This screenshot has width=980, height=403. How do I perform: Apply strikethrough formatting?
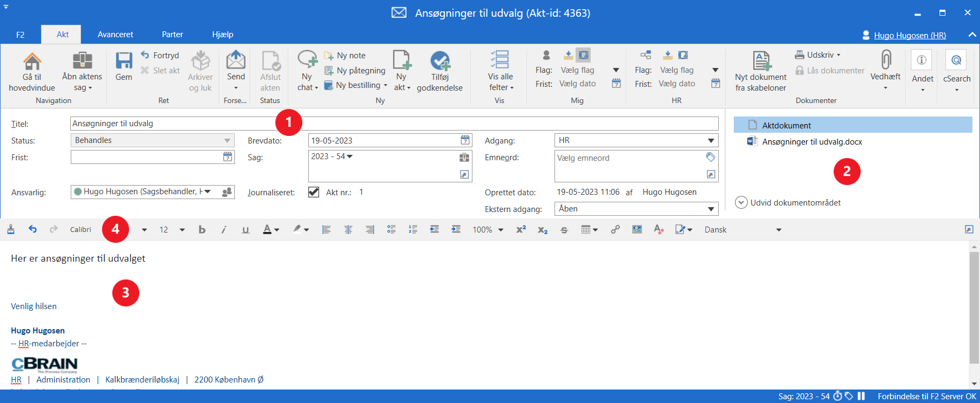[564, 230]
